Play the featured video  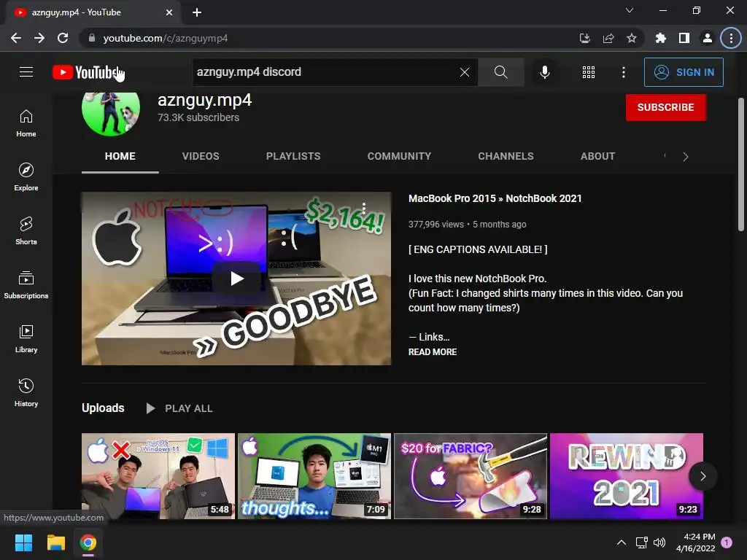236,279
